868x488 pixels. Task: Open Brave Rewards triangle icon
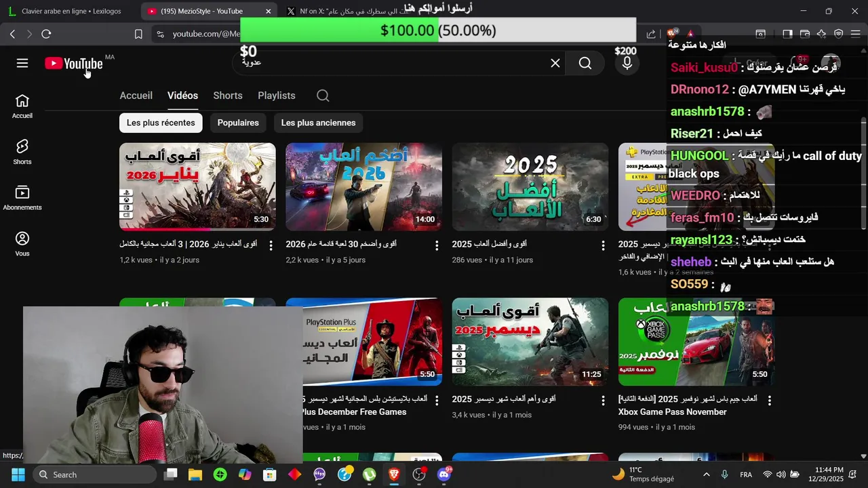click(x=690, y=34)
